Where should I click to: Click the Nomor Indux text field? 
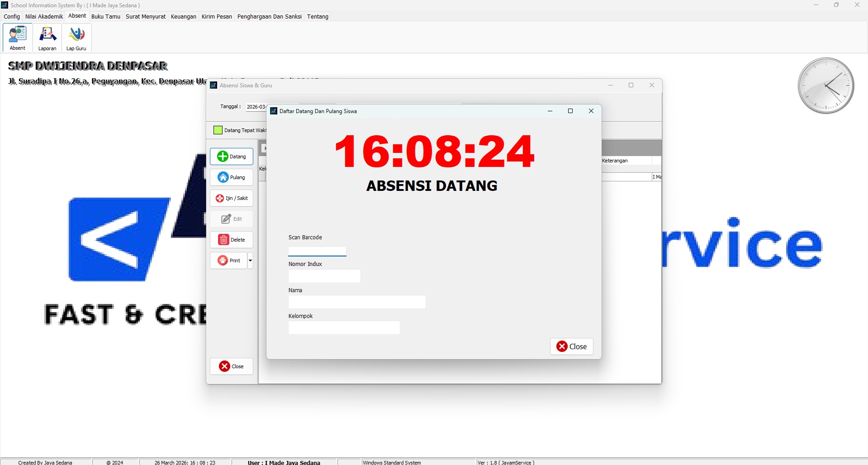pyautogui.click(x=324, y=276)
